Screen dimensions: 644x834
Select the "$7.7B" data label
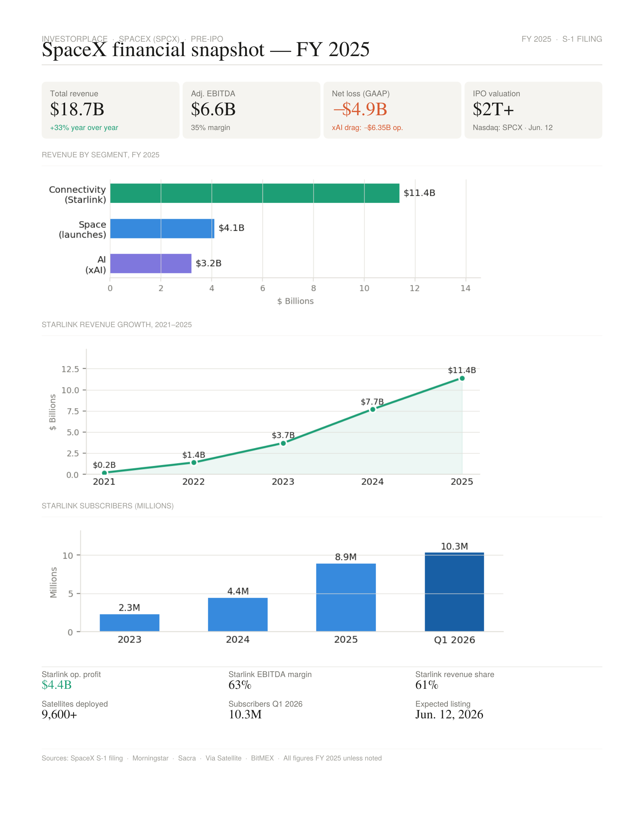click(372, 402)
